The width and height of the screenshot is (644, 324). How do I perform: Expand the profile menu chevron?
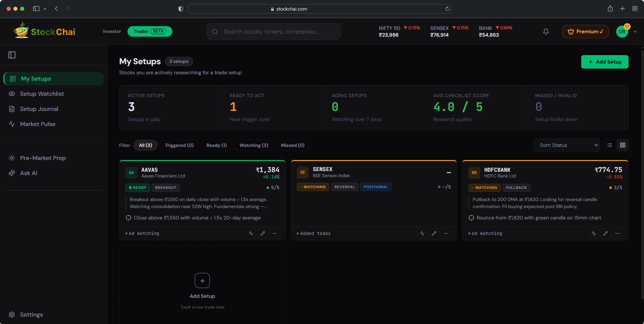[635, 32]
